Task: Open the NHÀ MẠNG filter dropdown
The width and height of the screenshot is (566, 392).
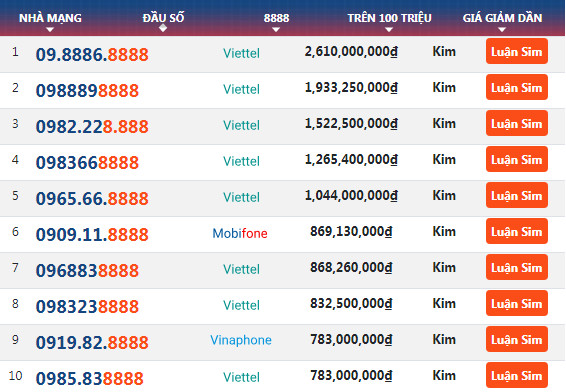Action: coord(50,21)
